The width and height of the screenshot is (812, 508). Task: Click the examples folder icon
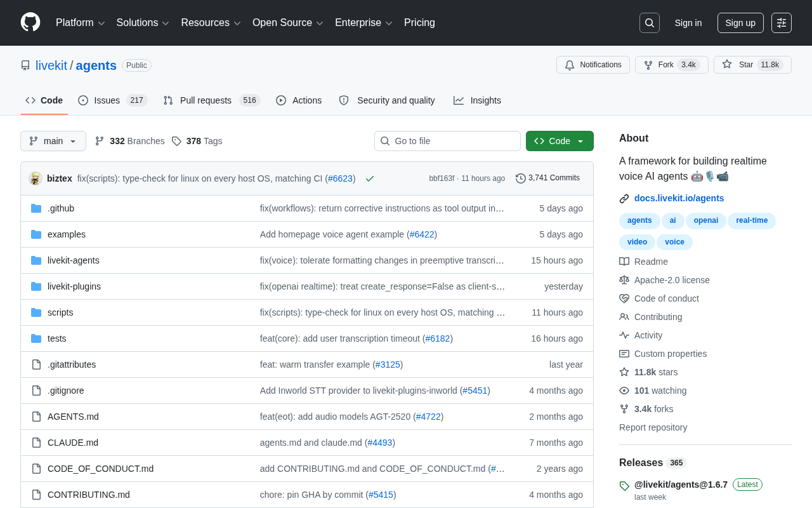[x=36, y=234]
